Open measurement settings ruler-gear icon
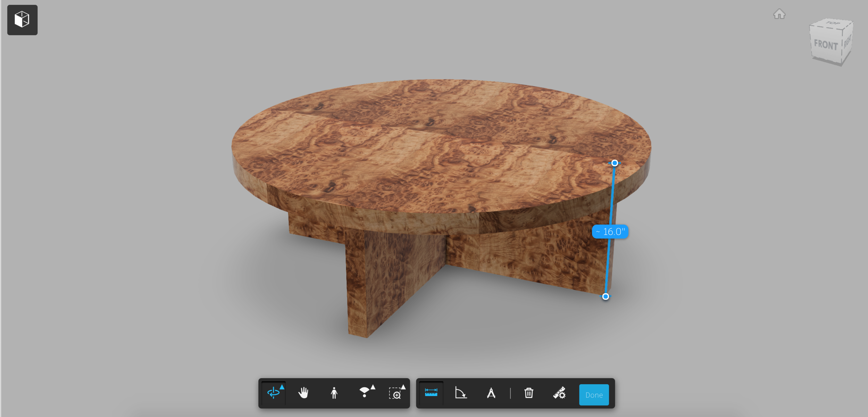868x417 pixels. [x=559, y=393]
